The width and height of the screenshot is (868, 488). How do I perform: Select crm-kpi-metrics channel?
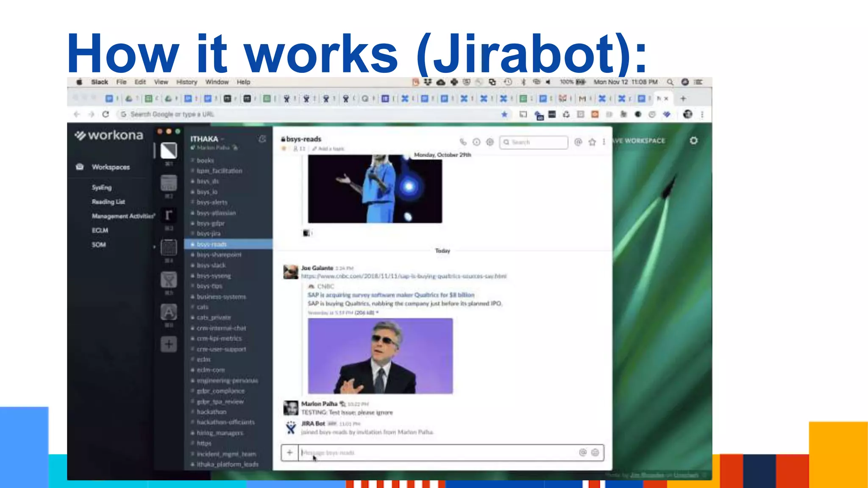coord(219,338)
